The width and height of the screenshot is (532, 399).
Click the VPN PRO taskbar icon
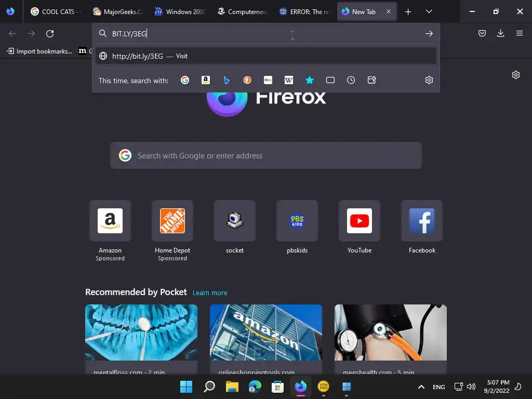(x=323, y=387)
